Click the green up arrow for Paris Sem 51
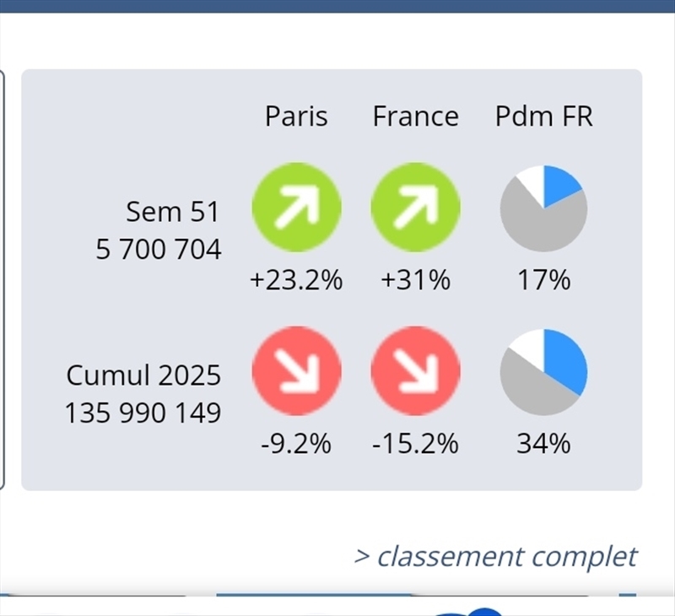Viewport: 675px width, 616px height. click(x=296, y=208)
